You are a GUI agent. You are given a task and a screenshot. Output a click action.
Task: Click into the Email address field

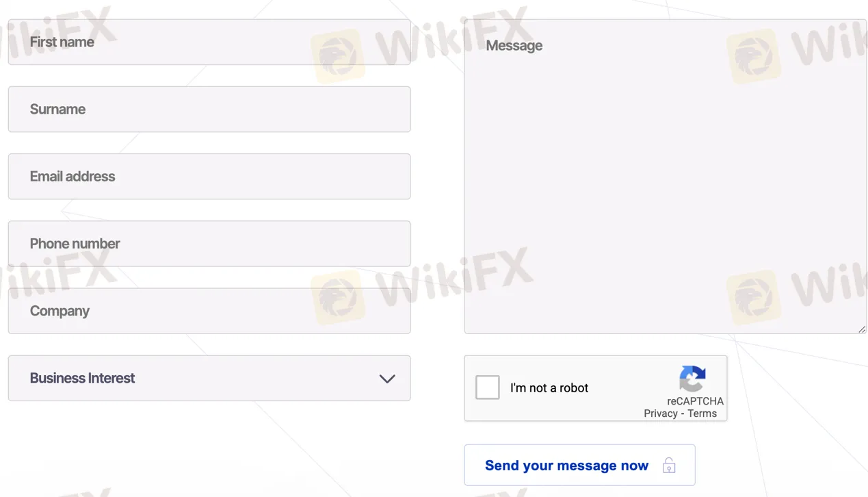click(x=209, y=176)
